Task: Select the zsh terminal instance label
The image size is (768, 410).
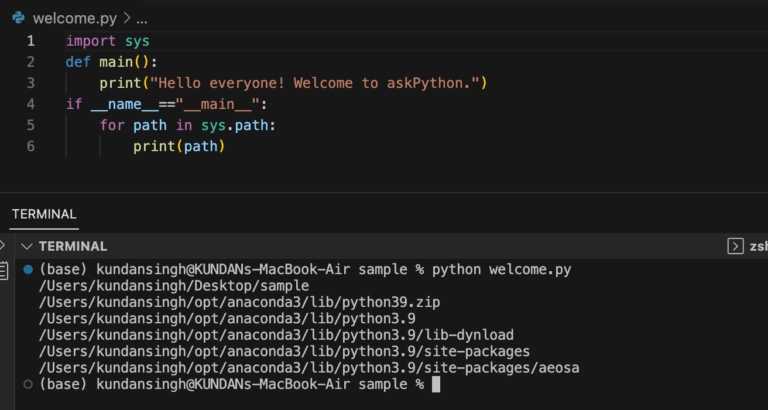Action: pos(758,246)
